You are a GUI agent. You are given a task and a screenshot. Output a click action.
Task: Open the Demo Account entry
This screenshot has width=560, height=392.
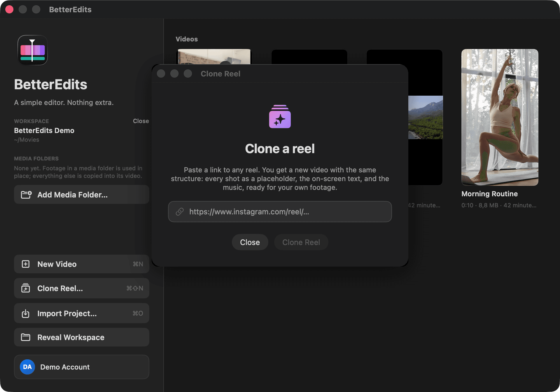[82, 367]
